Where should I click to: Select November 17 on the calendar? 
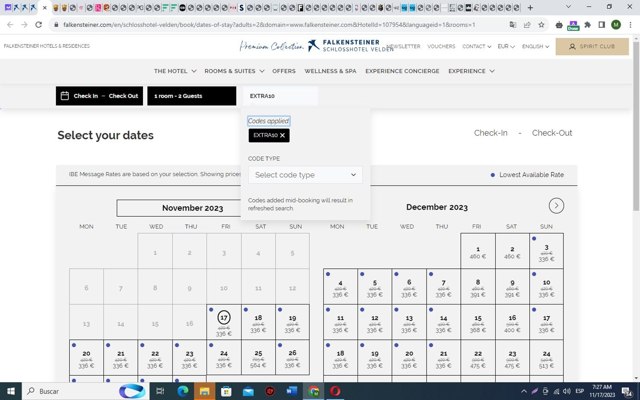pyautogui.click(x=224, y=322)
